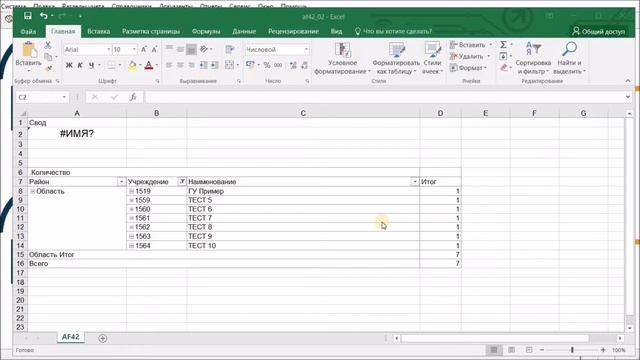Click inside the formula bar

(384, 97)
